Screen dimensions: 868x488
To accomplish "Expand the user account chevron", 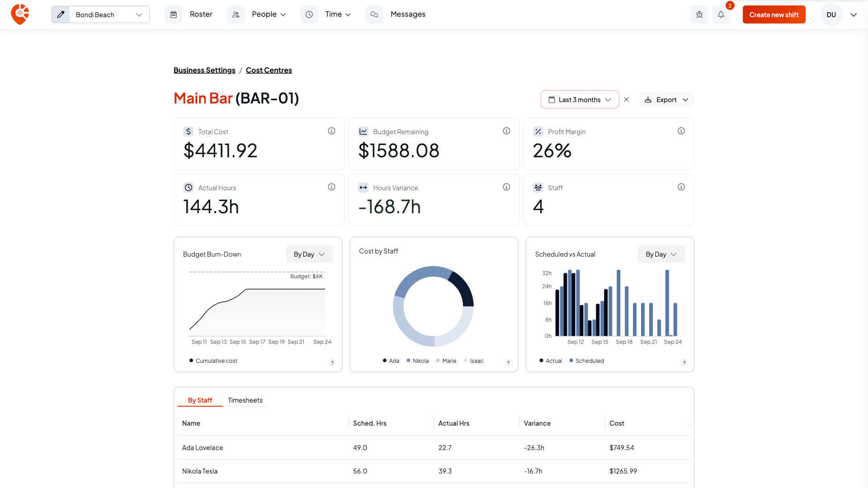I will tap(854, 14).
